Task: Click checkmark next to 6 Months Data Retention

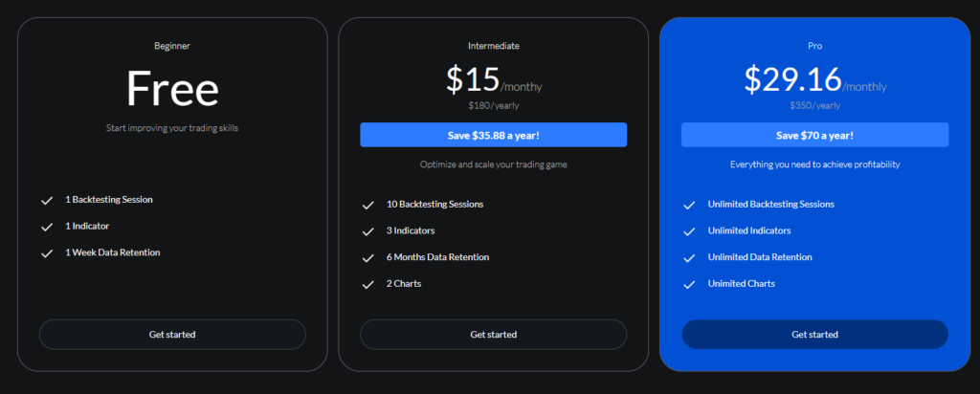Action: click(x=368, y=258)
